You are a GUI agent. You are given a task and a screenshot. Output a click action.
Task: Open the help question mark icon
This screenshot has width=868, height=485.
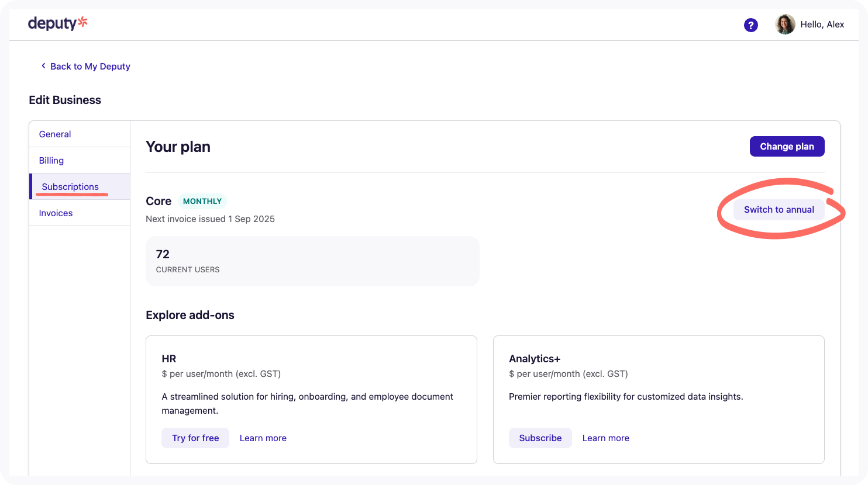750,25
